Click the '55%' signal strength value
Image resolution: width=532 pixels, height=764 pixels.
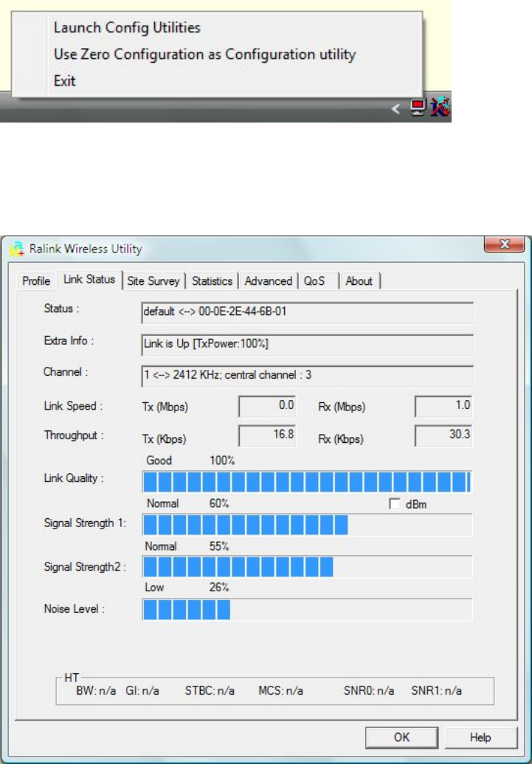click(219, 546)
